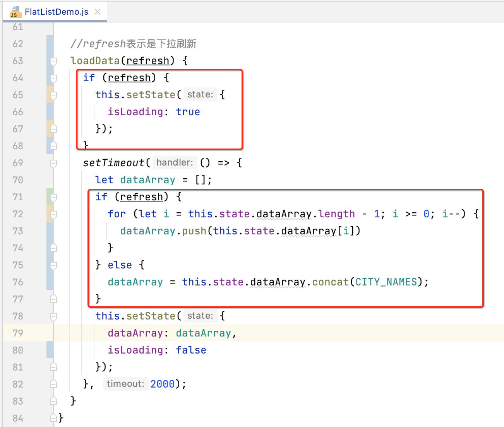Fold the first if (refresh) block, line 64

click(x=53, y=78)
